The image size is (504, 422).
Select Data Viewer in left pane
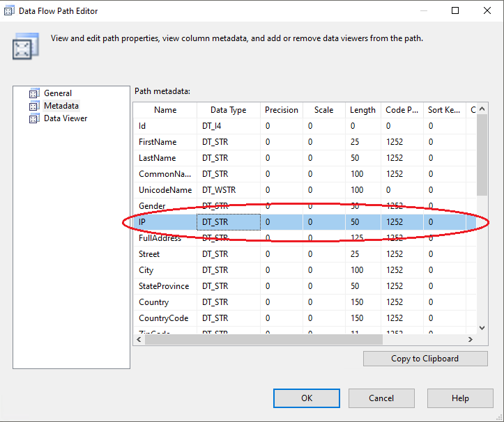click(66, 118)
